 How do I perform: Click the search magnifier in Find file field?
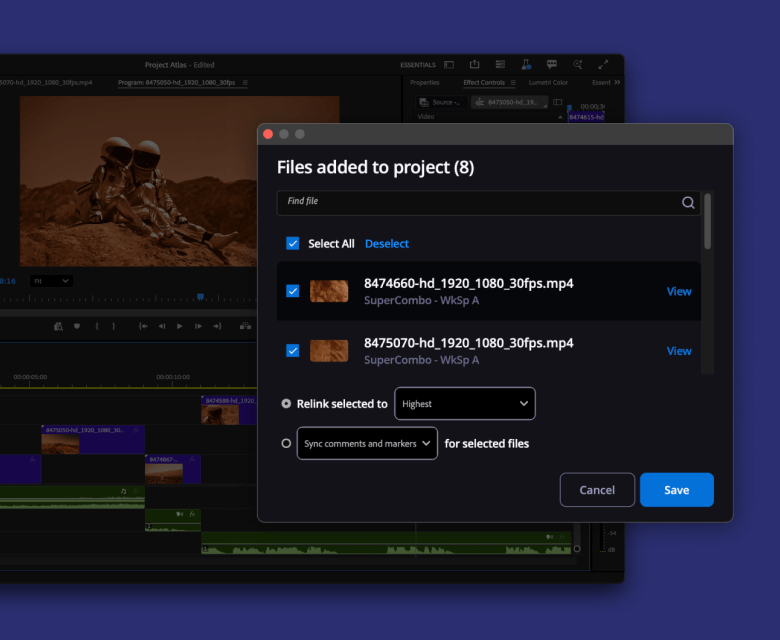point(688,202)
